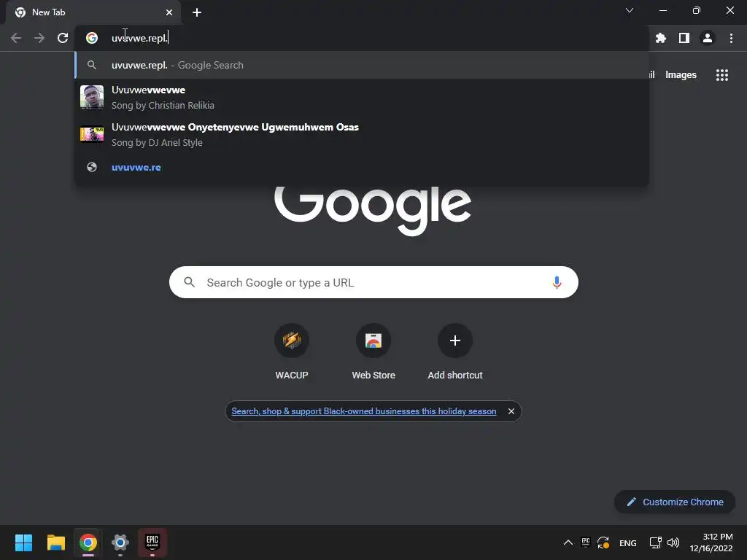Viewport: 747px width, 560px height.
Task: Open Epic Games Launcher in taskbar
Action: (x=152, y=542)
